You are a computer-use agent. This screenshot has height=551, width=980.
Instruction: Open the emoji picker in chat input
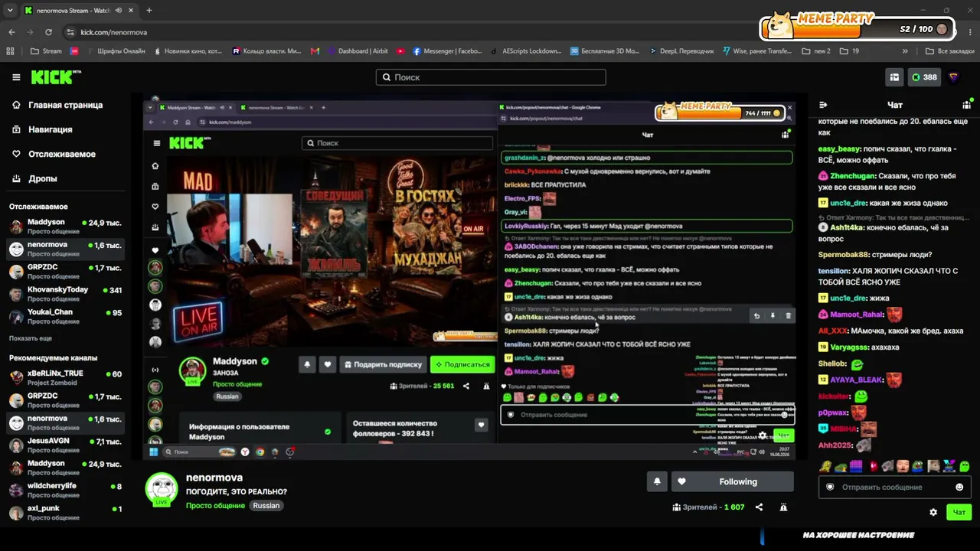959,487
